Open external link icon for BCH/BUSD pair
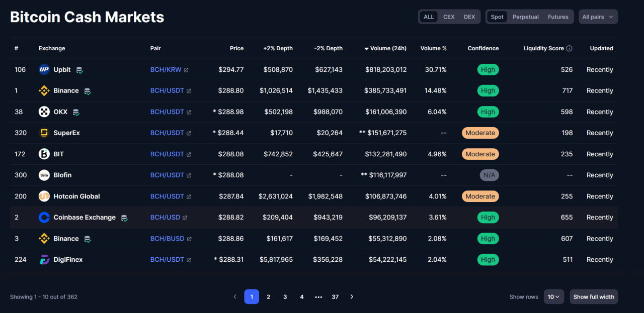 189,239
